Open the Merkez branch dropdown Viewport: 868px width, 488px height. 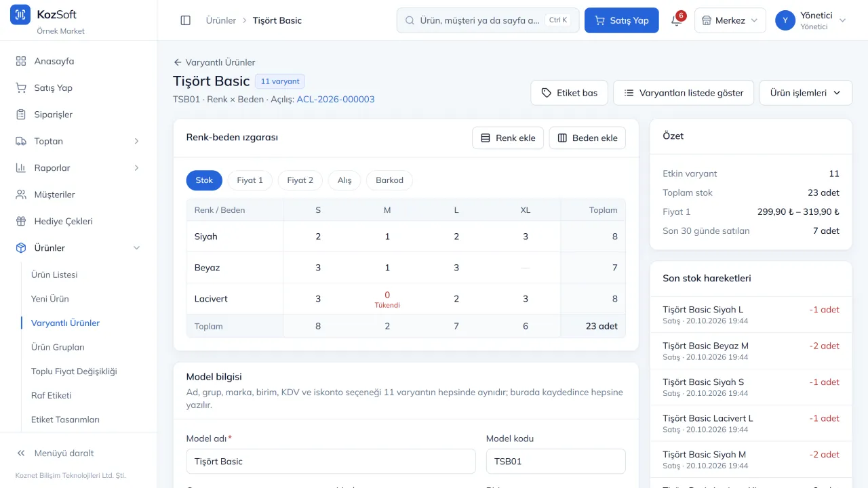pos(730,20)
